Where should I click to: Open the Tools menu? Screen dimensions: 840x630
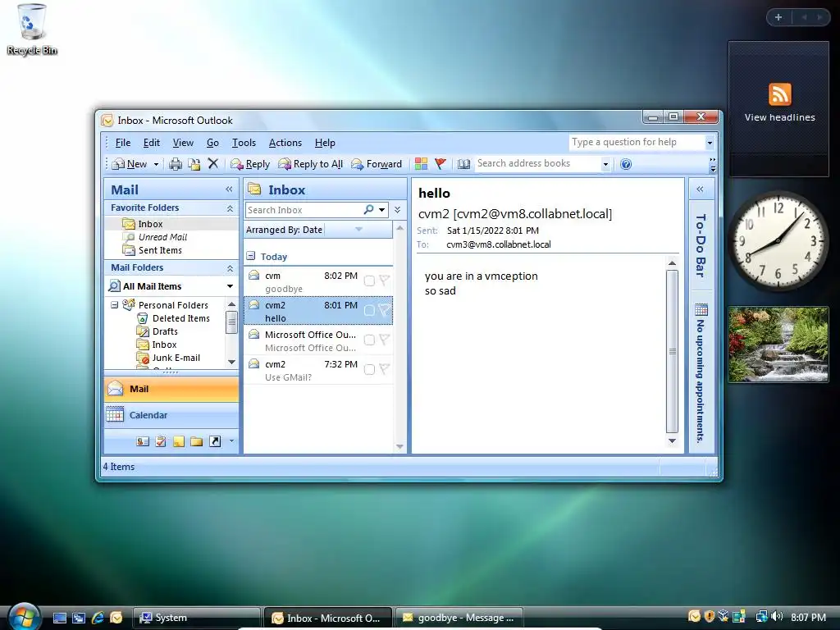[244, 143]
